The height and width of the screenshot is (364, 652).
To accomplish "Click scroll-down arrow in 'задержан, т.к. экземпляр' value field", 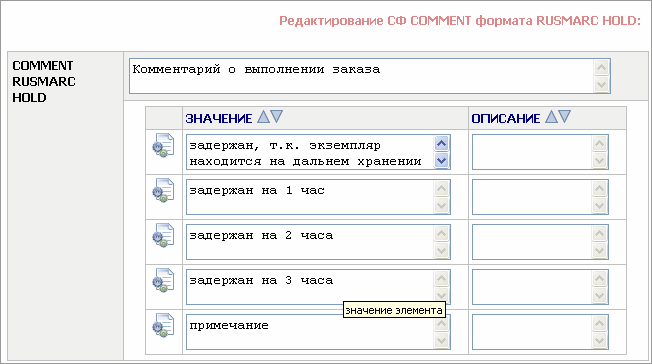I will (442, 160).
